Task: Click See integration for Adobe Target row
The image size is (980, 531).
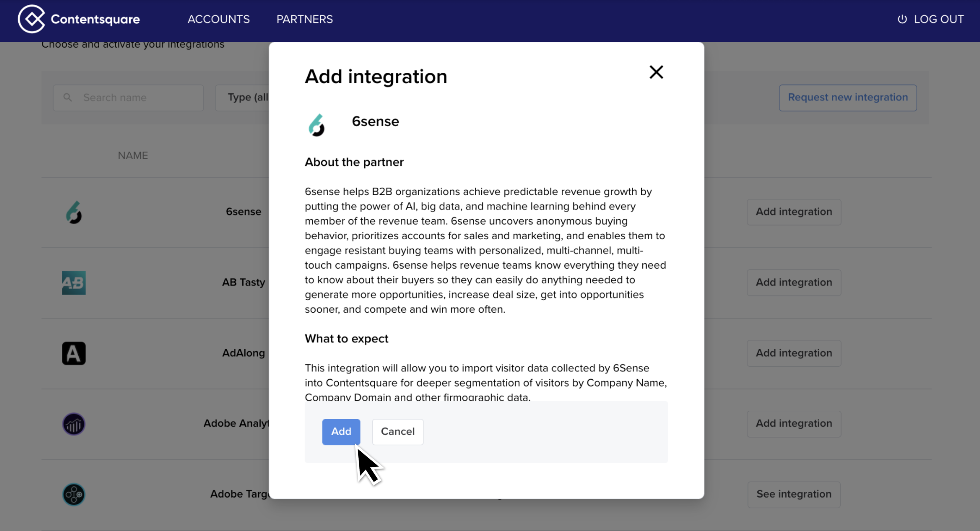Action: tap(793, 494)
